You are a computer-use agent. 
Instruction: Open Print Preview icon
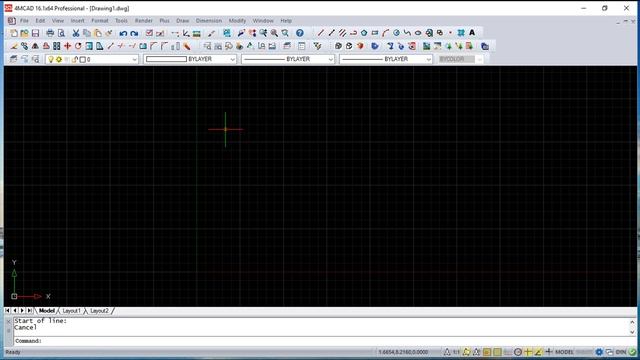tap(61, 33)
